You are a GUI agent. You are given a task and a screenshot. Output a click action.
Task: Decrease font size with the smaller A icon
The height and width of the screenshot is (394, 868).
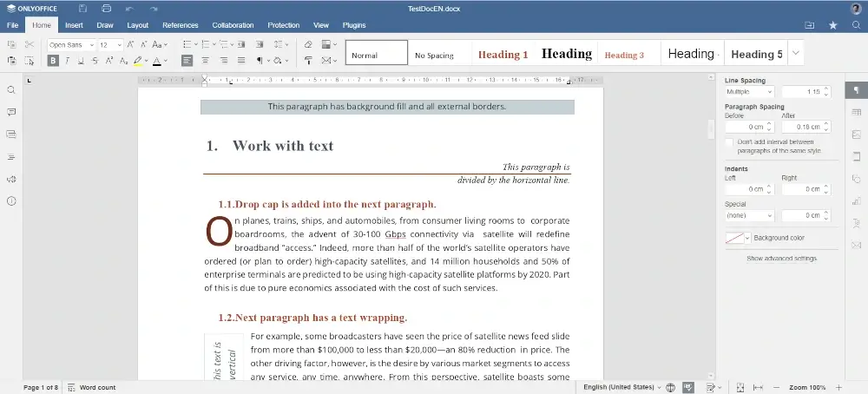click(143, 45)
